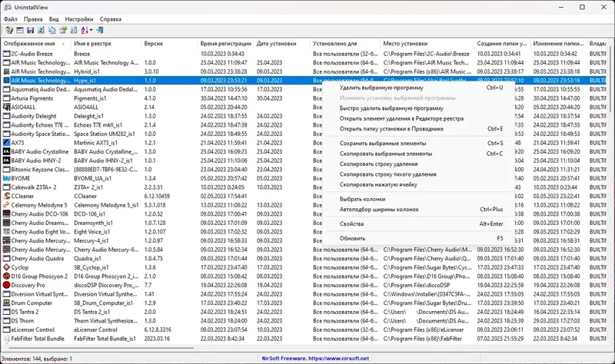Click the Cyclop row icon

(x=6, y=267)
